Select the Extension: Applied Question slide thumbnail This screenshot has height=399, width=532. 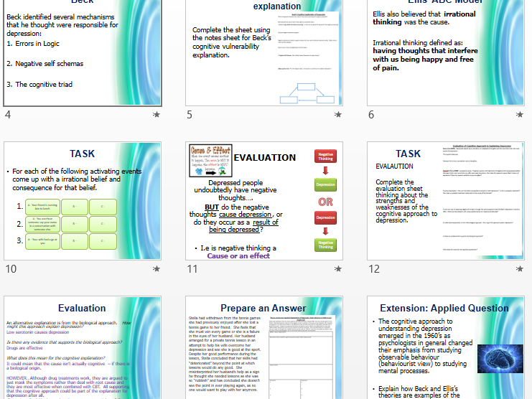point(445,347)
